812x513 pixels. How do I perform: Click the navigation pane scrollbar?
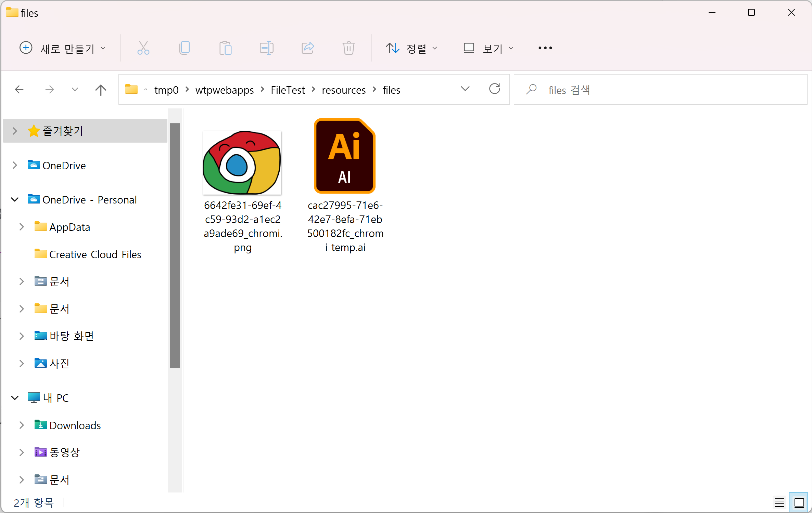coord(175,245)
